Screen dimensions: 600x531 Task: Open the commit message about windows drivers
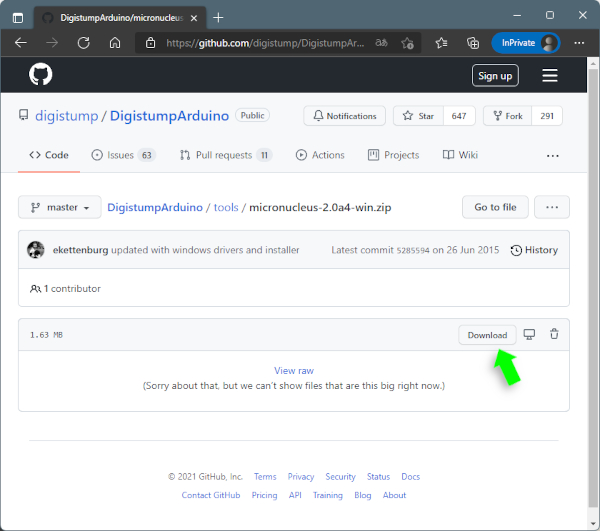[x=205, y=250]
